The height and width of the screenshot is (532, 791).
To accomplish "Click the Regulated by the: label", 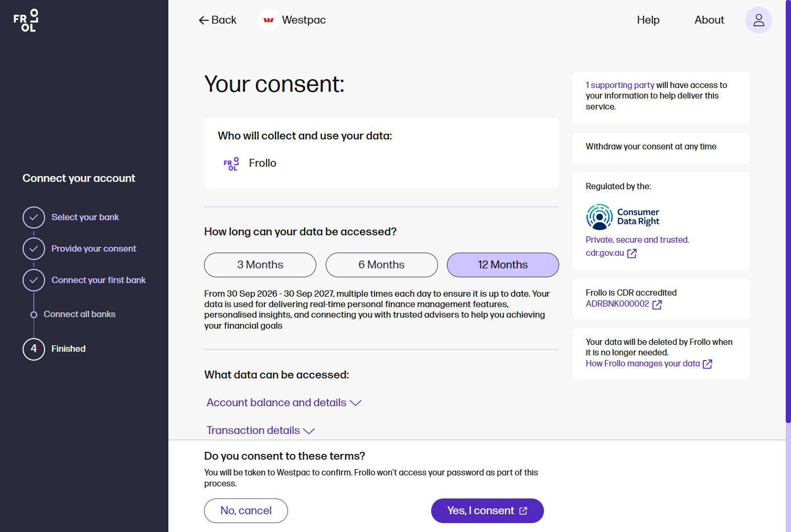I will [618, 186].
